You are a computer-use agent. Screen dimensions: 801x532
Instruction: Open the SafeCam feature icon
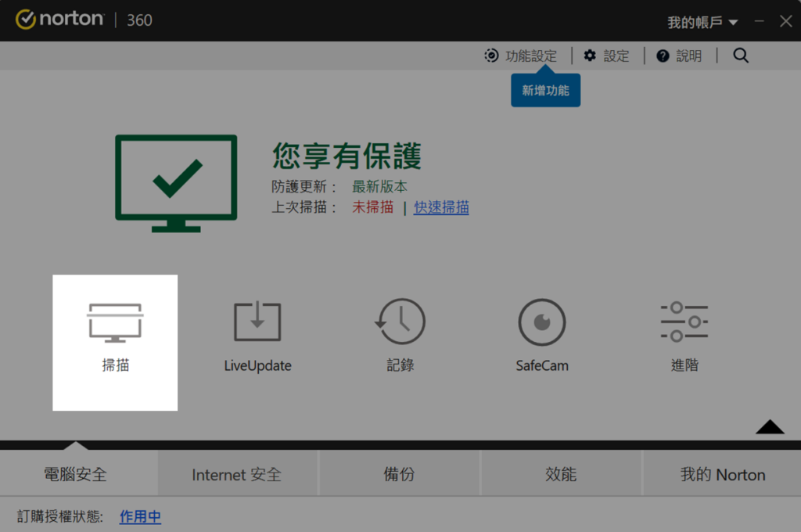pos(542,322)
